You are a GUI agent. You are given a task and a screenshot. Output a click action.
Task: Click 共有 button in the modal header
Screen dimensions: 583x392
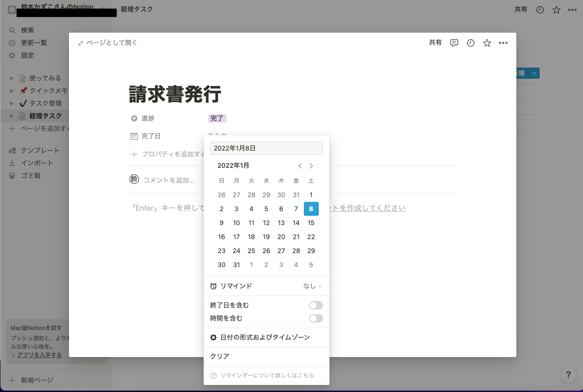pyautogui.click(x=435, y=42)
